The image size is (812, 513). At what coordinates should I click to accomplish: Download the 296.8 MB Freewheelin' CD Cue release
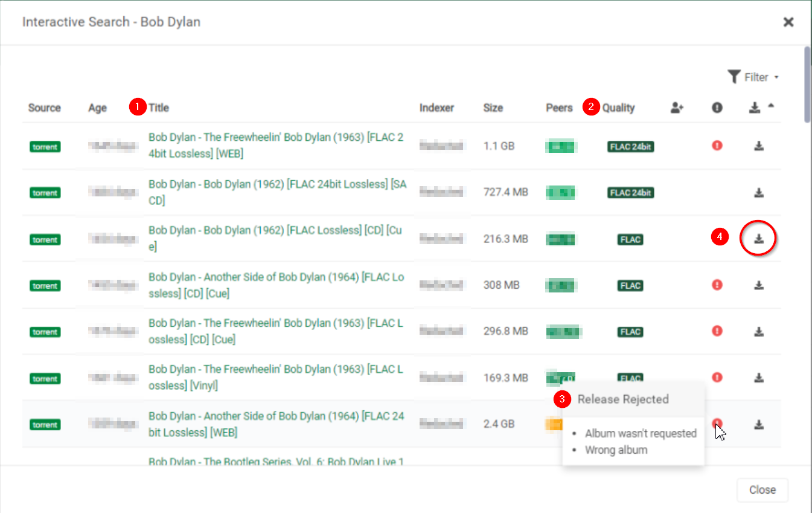(x=759, y=331)
